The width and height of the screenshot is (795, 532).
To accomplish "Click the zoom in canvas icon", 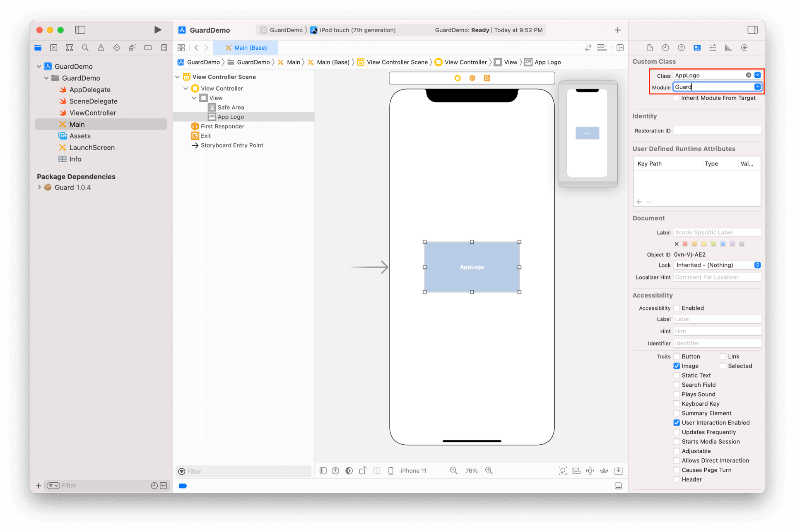I will [489, 471].
